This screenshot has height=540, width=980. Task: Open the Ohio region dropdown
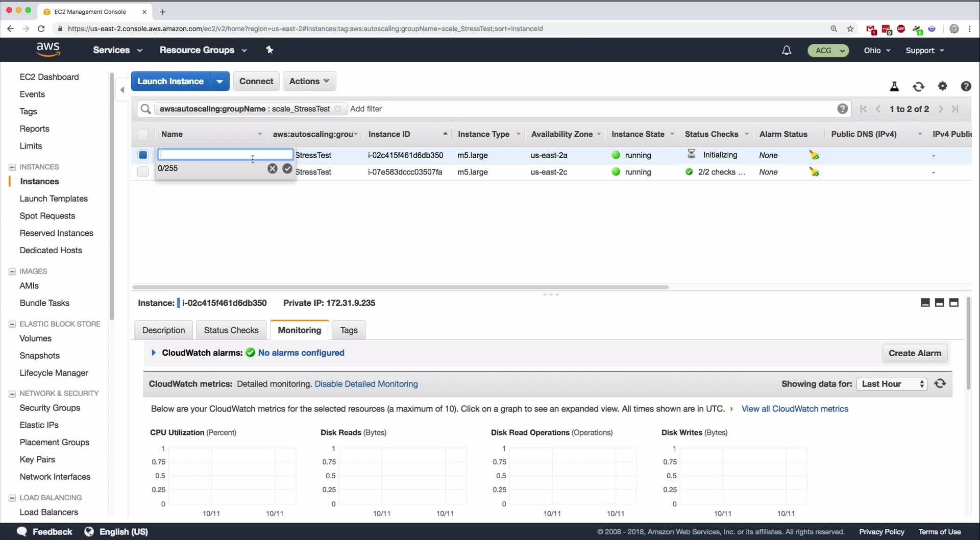click(x=877, y=50)
